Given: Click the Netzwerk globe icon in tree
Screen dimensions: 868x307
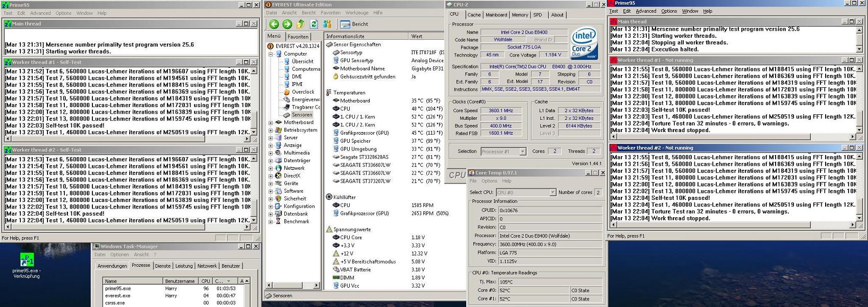Looking at the screenshot, I should [278, 168].
